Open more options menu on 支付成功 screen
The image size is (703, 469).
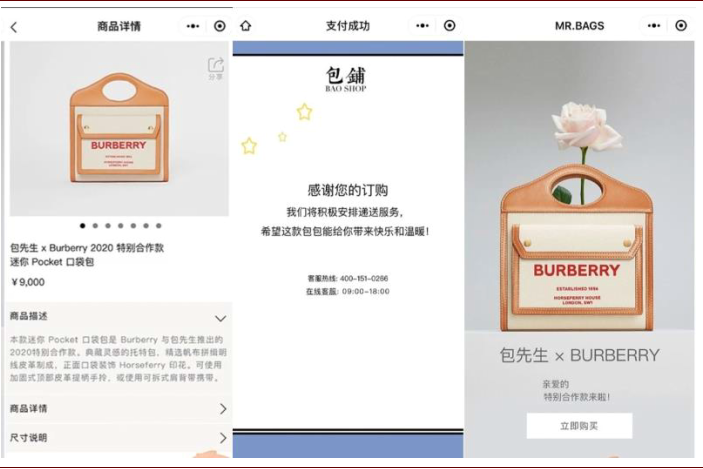click(422, 26)
